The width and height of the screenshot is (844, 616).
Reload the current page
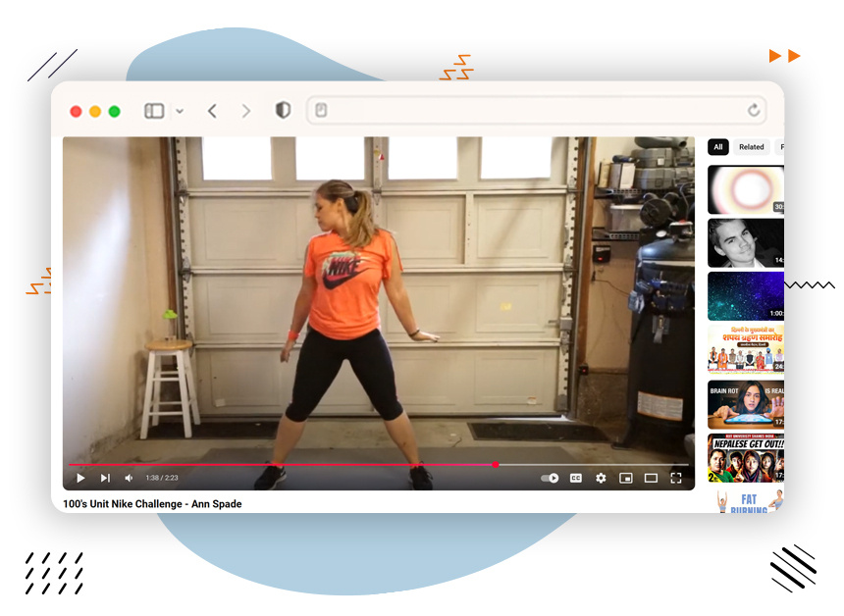click(x=754, y=111)
